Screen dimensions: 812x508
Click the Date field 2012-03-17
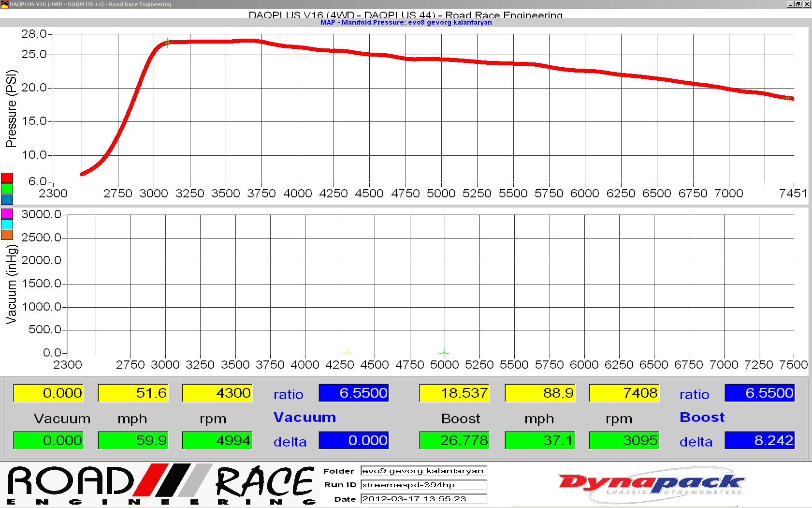coord(424,499)
